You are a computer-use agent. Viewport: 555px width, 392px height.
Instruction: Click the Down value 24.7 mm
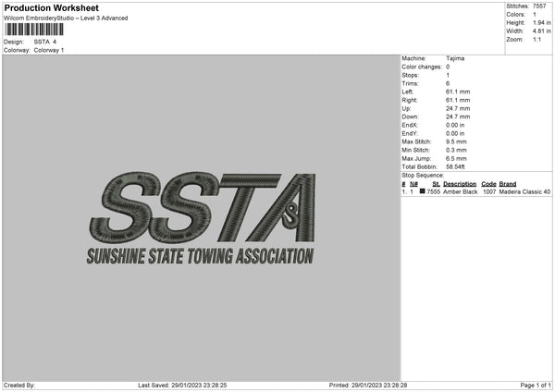458,116
